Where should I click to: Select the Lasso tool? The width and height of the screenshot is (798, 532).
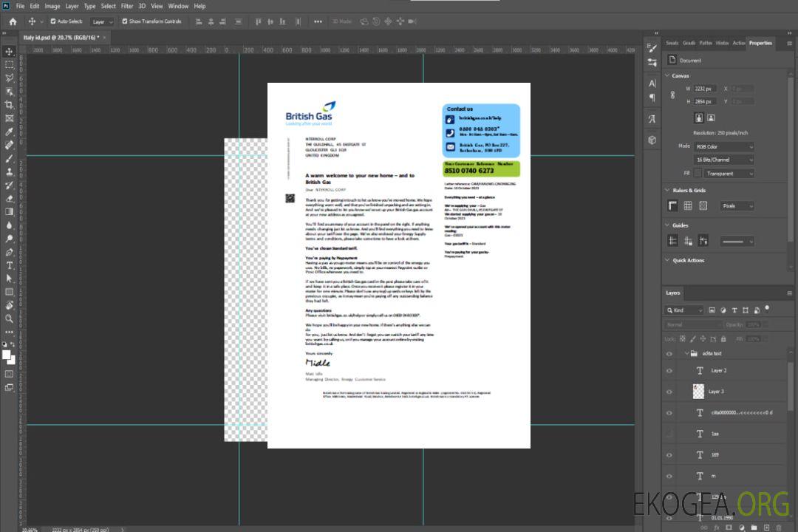tap(10, 78)
